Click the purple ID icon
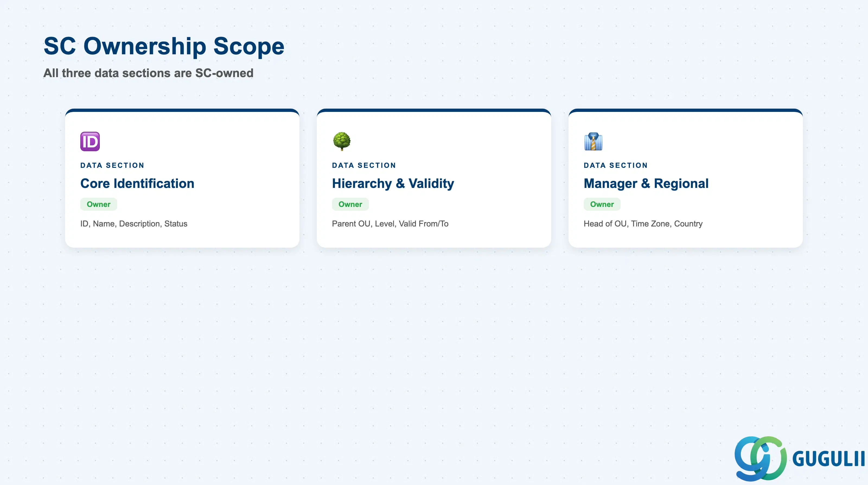 [x=90, y=141]
